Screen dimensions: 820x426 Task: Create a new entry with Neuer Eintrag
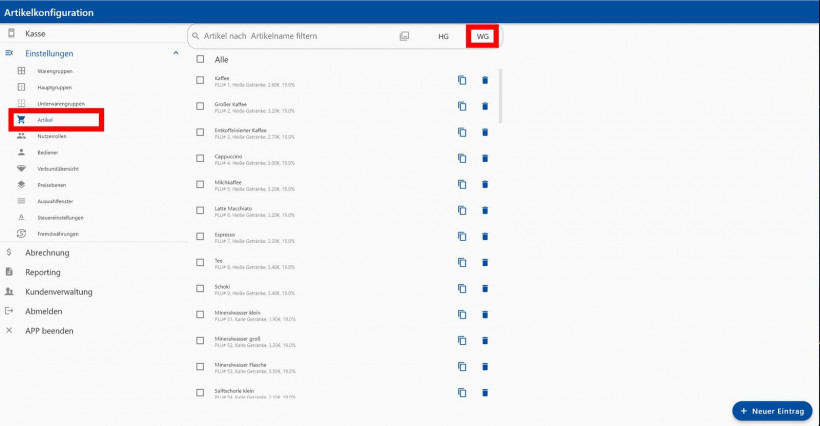pos(772,411)
